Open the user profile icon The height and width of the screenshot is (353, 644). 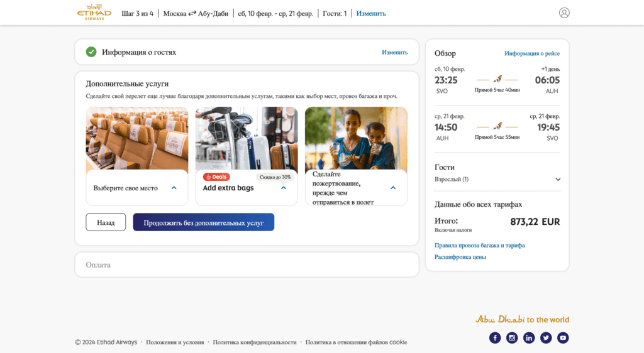tap(564, 13)
